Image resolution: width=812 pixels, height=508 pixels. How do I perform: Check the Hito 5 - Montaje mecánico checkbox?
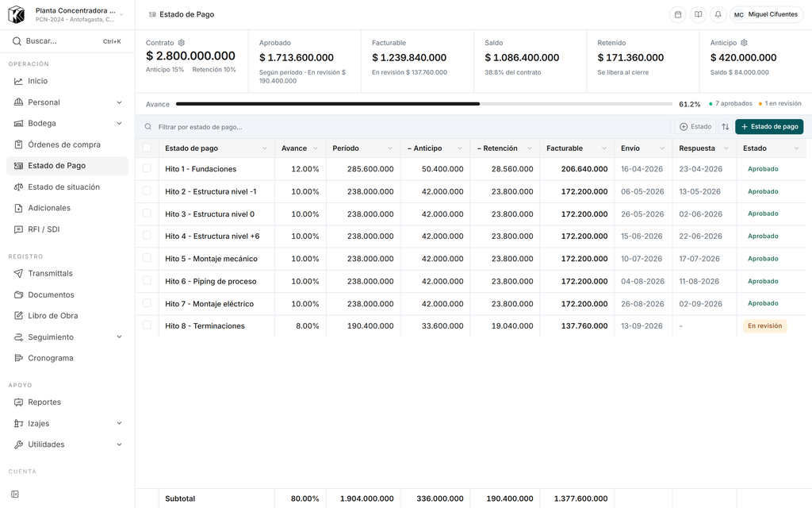(147, 258)
